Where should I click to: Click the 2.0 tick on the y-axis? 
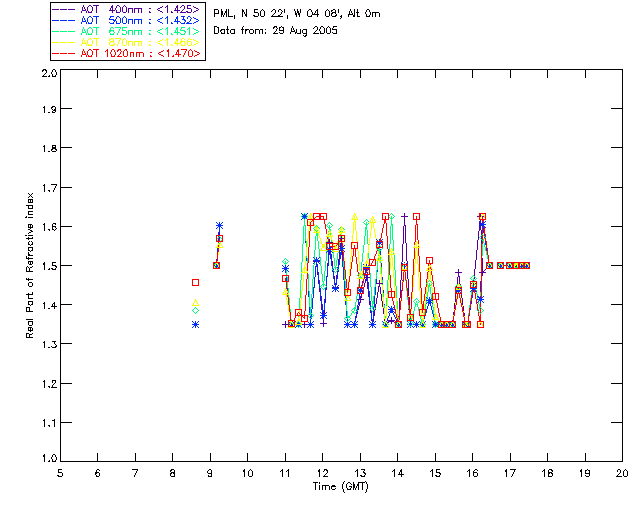click(47, 74)
